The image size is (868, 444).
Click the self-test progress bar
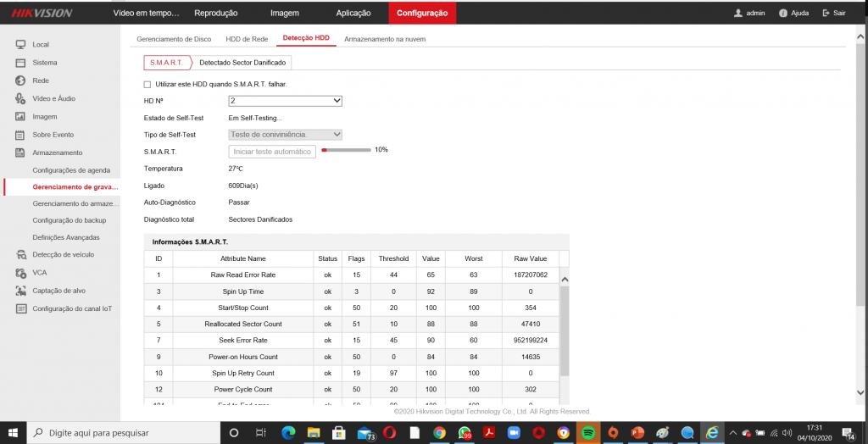346,150
